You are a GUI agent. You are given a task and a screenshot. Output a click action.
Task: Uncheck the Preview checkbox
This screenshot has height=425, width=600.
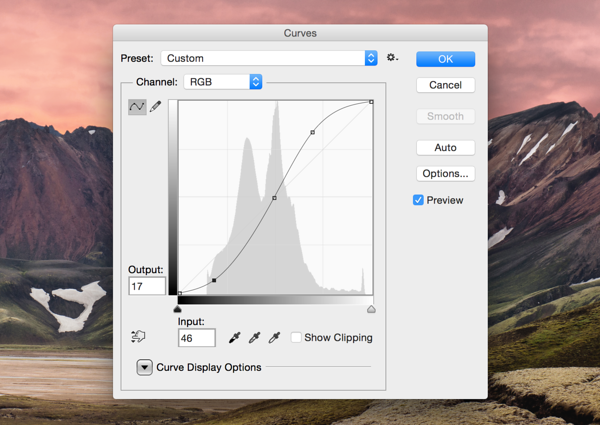(418, 200)
